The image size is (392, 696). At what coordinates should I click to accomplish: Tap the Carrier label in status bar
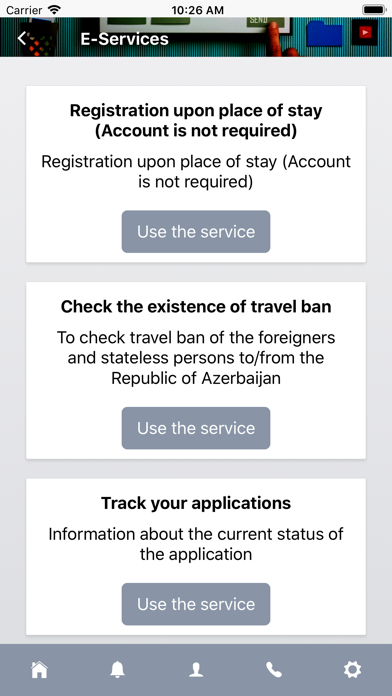(x=24, y=10)
